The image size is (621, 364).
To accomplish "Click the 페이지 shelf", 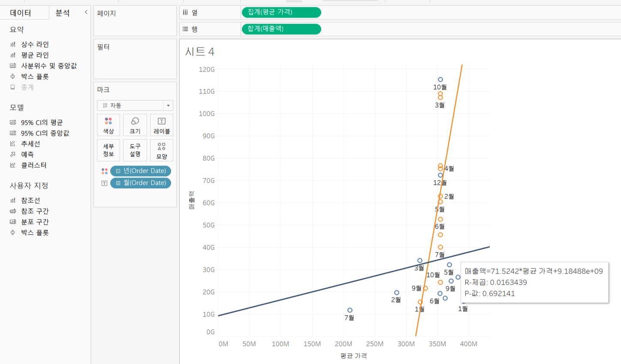I will (135, 21).
